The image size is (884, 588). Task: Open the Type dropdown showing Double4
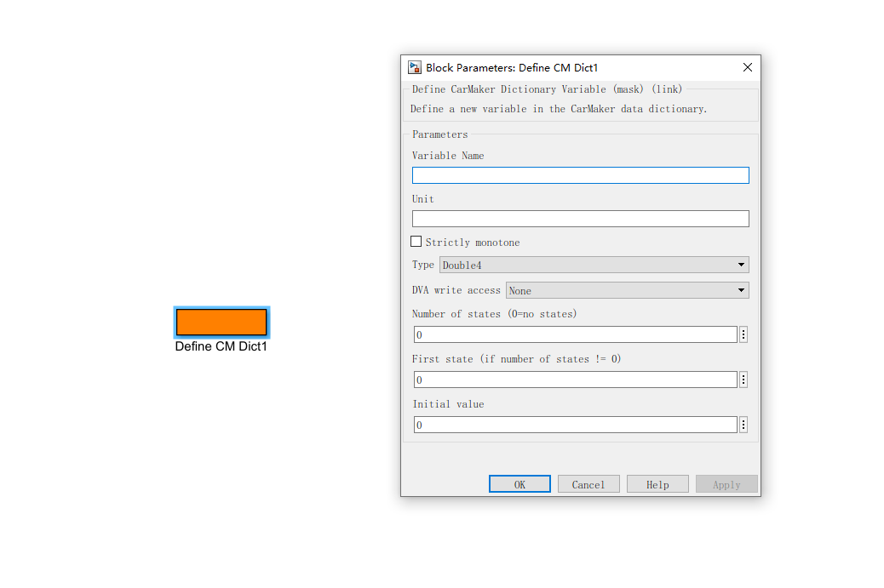(594, 265)
